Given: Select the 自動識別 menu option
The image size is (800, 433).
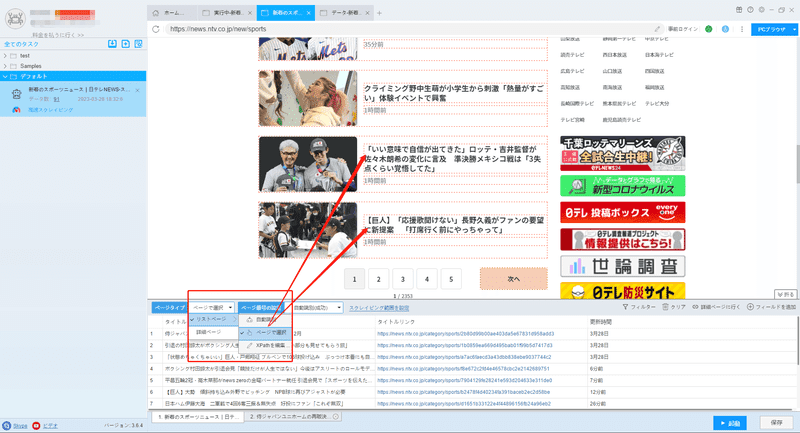Looking at the screenshot, I should [x=265, y=320].
